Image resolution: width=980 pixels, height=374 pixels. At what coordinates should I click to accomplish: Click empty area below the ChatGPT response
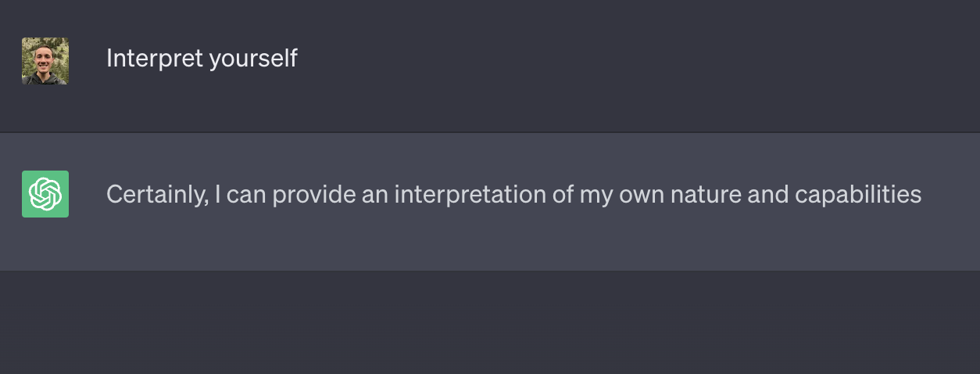pyautogui.click(x=490, y=322)
